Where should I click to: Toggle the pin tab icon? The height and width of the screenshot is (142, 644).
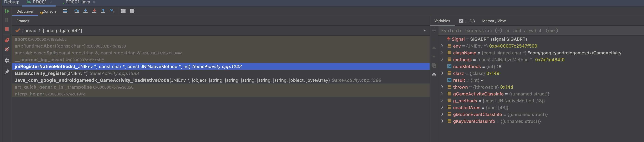(x=7, y=72)
